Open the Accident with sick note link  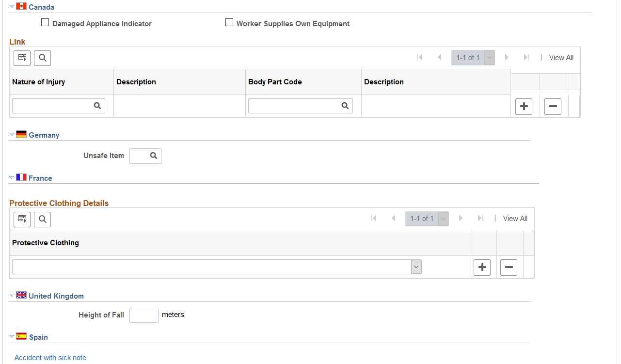point(50,358)
